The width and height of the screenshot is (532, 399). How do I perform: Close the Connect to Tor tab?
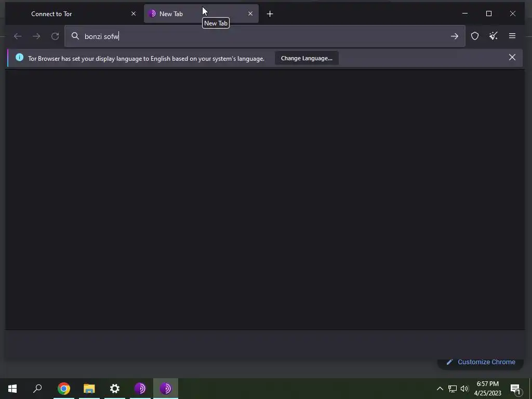pyautogui.click(x=134, y=14)
